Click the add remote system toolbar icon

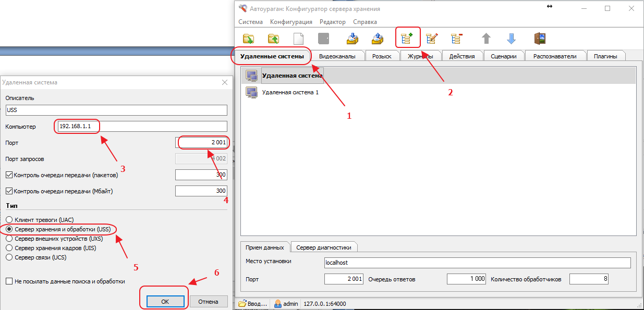coord(407,39)
